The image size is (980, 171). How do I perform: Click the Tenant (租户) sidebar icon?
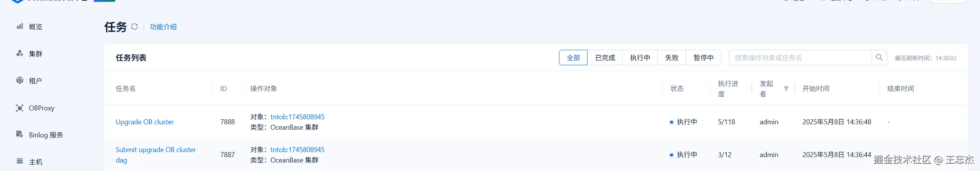coord(20,80)
